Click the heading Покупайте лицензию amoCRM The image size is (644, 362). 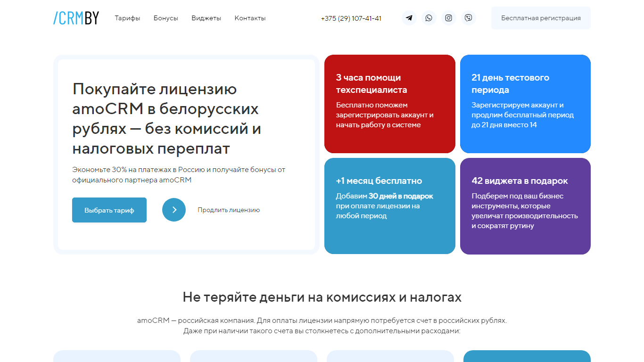point(167,118)
